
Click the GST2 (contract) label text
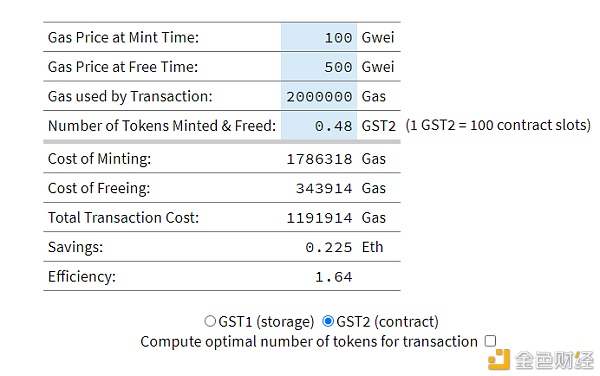coord(387,322)
